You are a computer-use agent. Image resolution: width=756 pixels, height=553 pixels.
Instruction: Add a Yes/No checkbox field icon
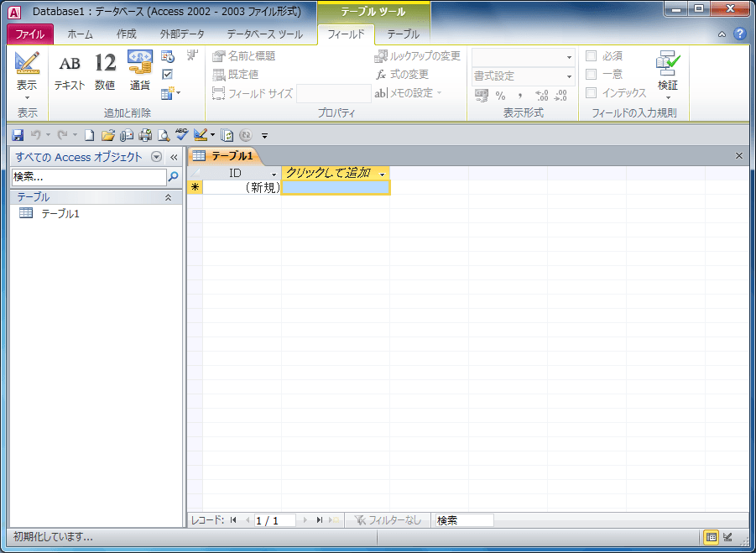click(167, 74)
